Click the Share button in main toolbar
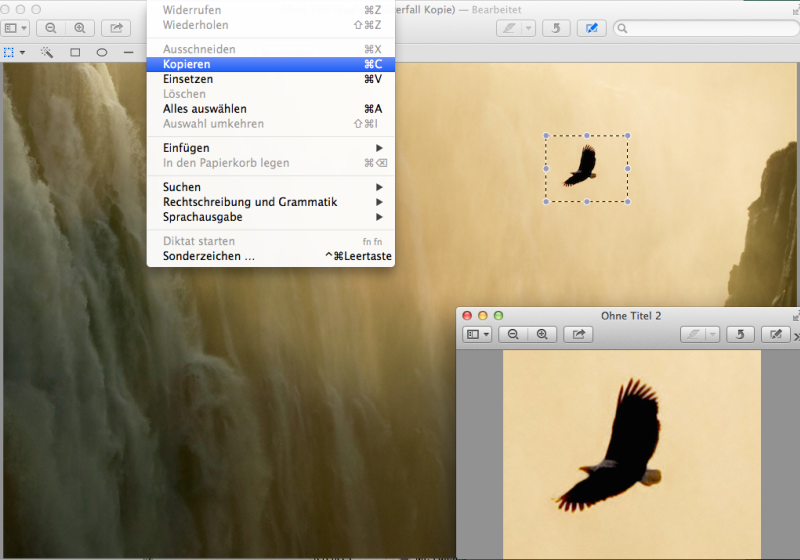Viewport: 800px width, 560px height. (116, 28)
